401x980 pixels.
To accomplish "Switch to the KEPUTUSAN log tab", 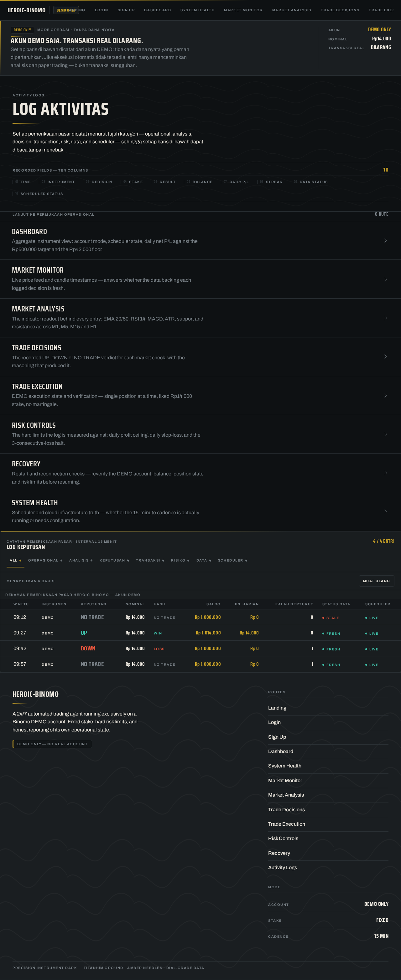I will point(114,560).
